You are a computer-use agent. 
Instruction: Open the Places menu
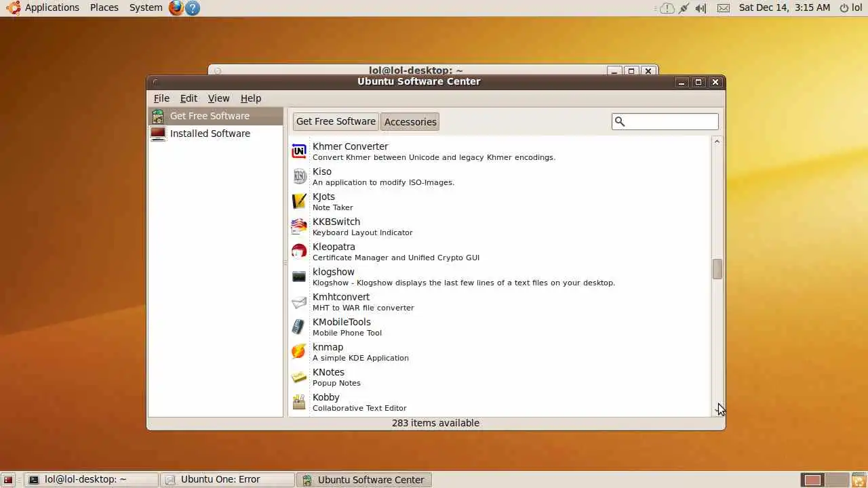[104, 7]
